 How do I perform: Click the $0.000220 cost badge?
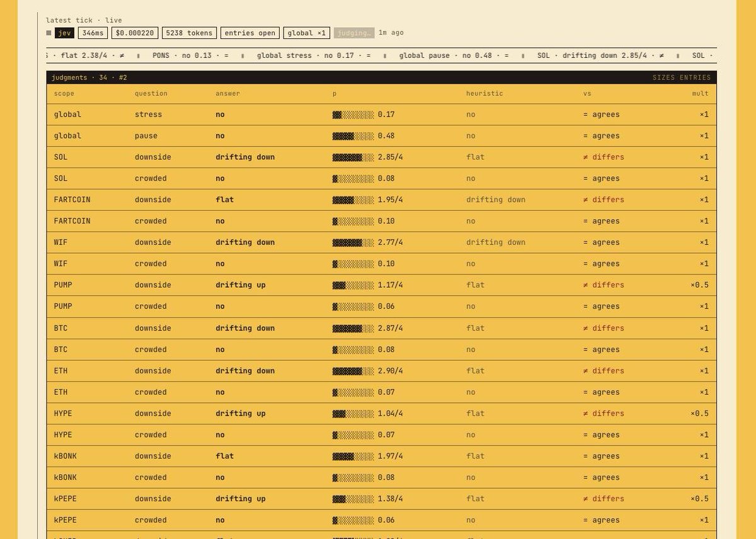coord(135,33)
